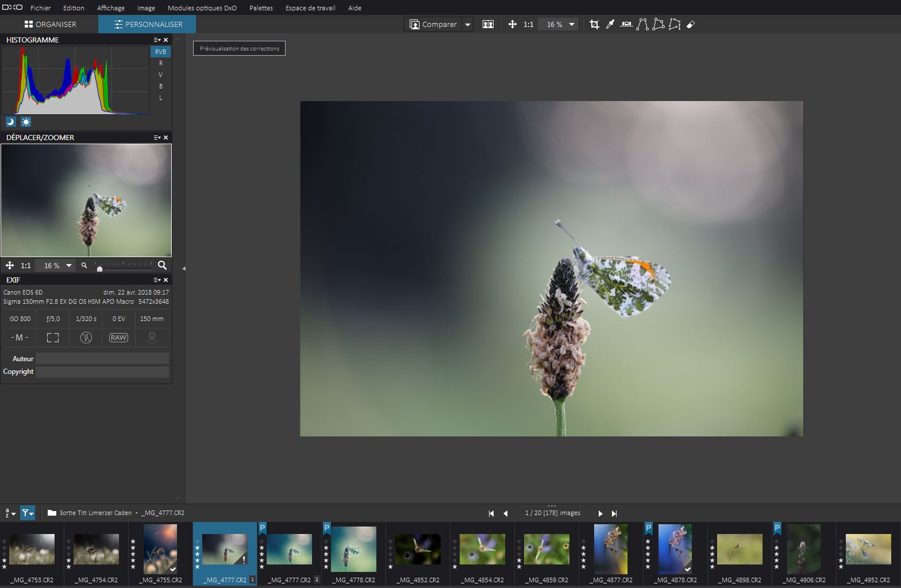
Task: Open the Image menu
Action: coord(146,8)
